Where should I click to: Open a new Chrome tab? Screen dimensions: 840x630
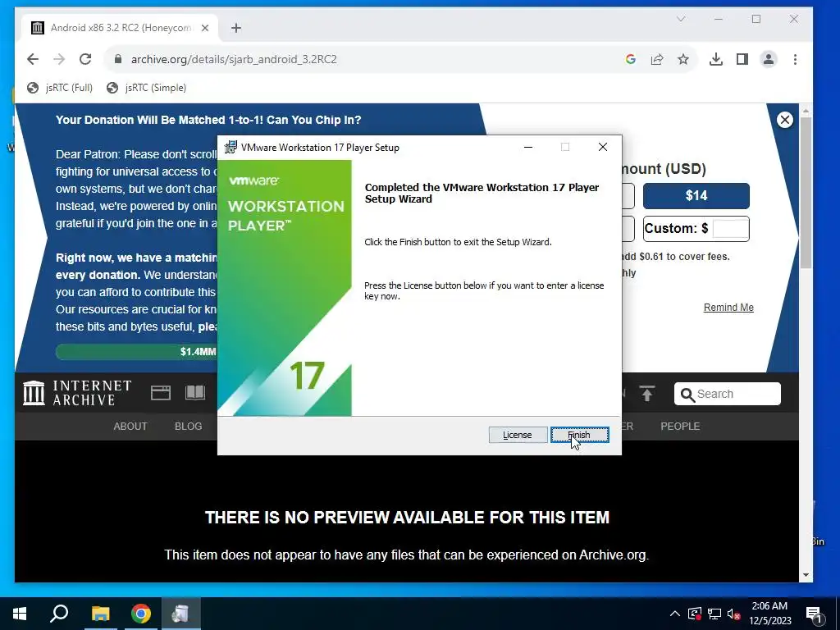pos(236,28)
